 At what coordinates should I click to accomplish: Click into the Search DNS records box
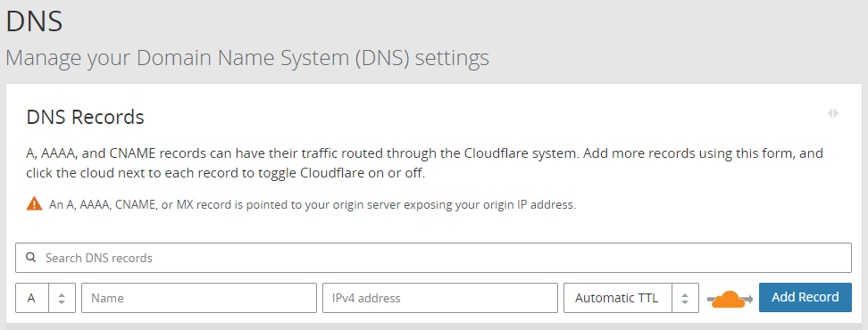(x=433, y=258)
